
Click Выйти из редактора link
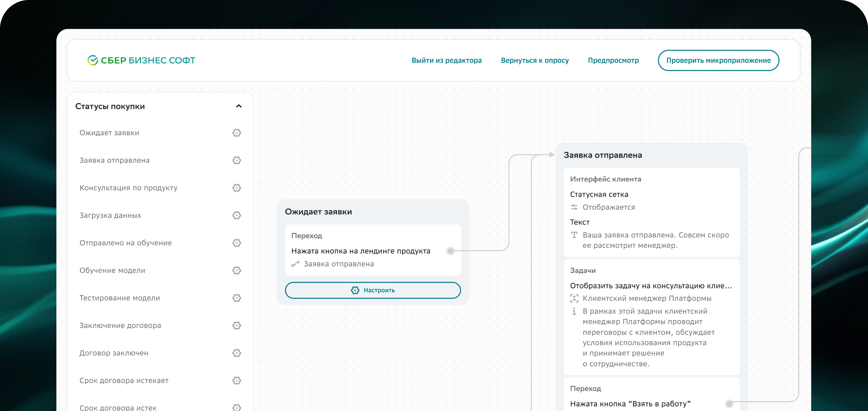click(447, 61)
